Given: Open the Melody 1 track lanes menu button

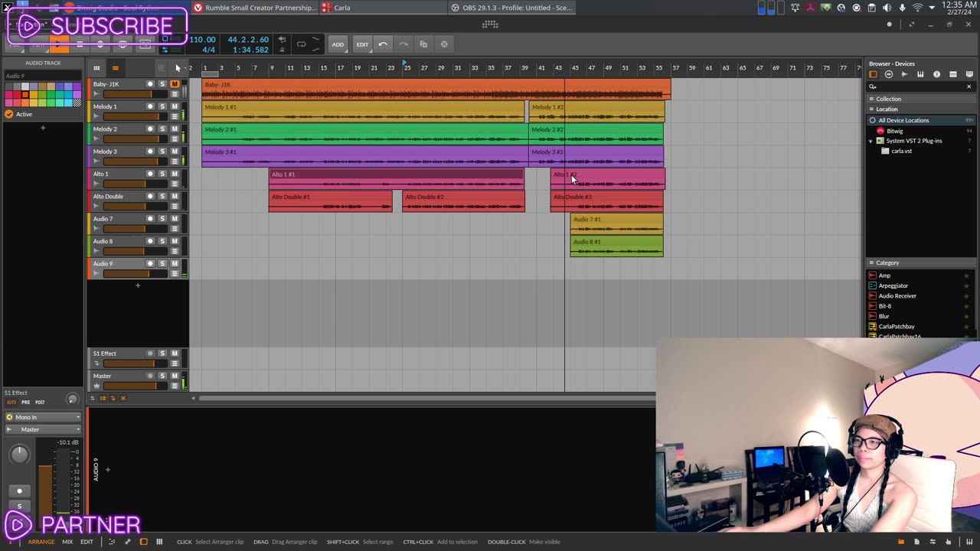Looking at the screenshot, I should pyautogui.click(x=175, y=116).
